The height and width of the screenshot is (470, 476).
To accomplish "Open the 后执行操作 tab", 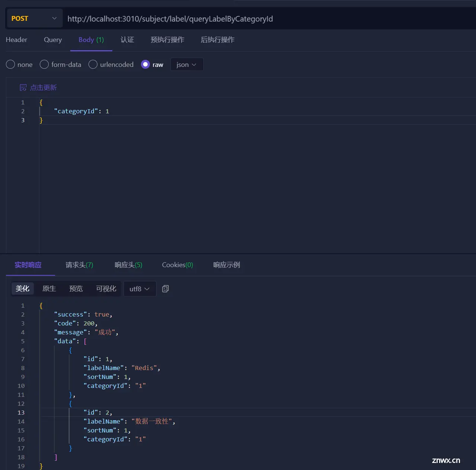I will pyautogui.click(x=218, y=40).
